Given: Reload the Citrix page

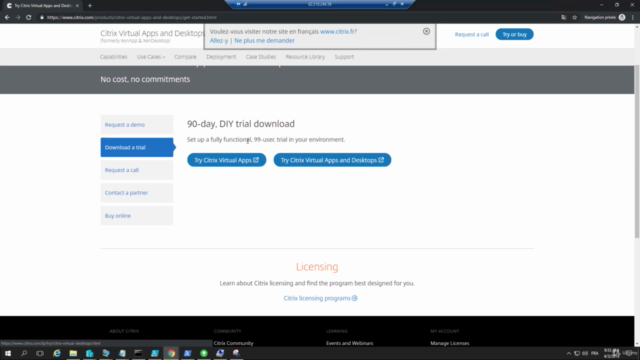Looking at the screenshot, I should pos(29,18).
